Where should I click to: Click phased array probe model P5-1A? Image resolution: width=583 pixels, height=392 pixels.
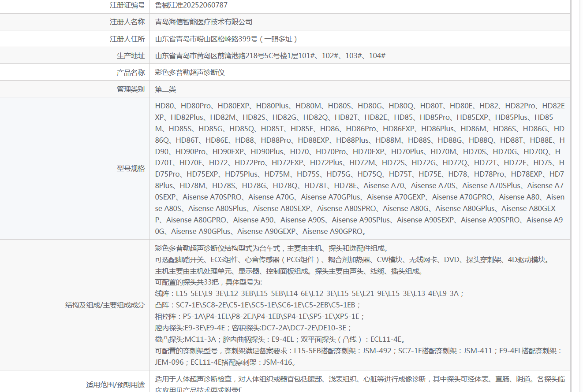194,316
